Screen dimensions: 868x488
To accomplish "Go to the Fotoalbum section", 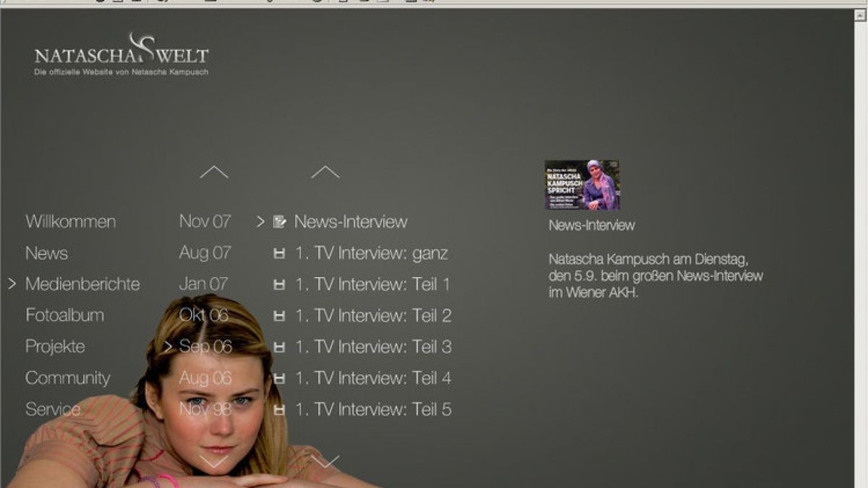I will (64, 315).
